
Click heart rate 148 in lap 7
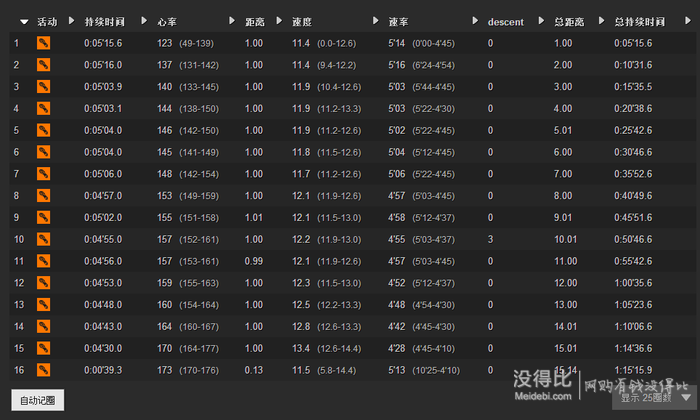click(164, 174)
